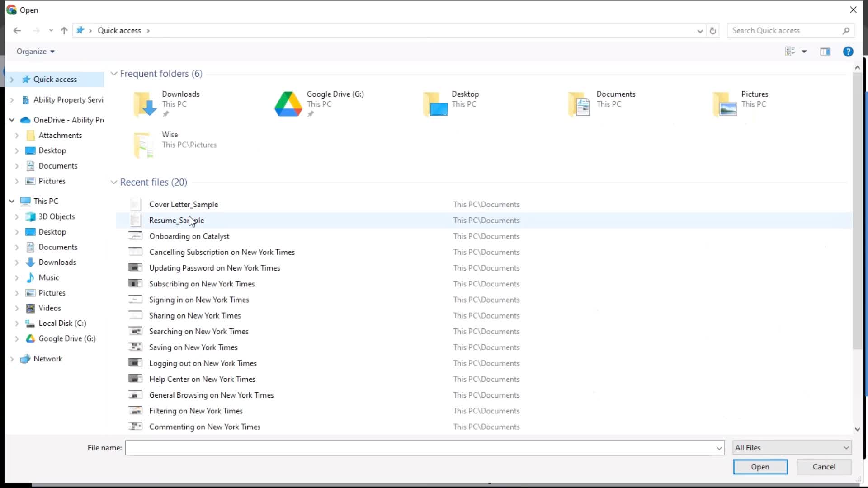Select Cover Letter_Sample from recent files
Screen dimensions: 868x488
(184, 204)
